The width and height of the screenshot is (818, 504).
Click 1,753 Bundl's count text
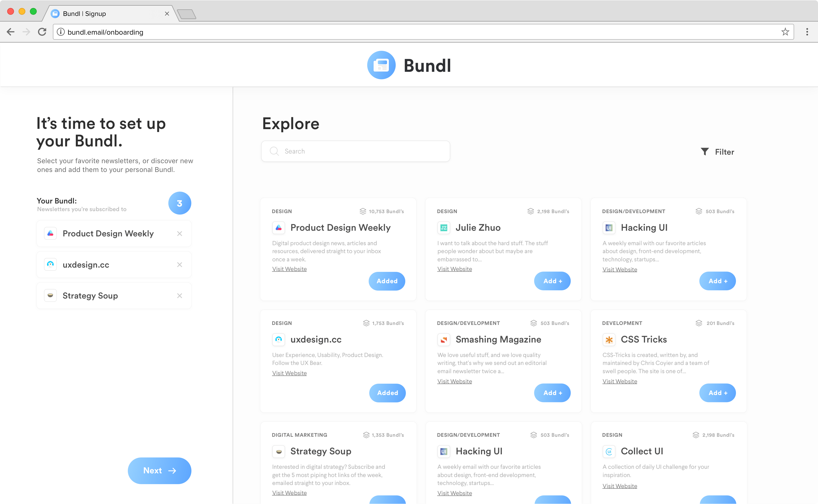point(388,323)
